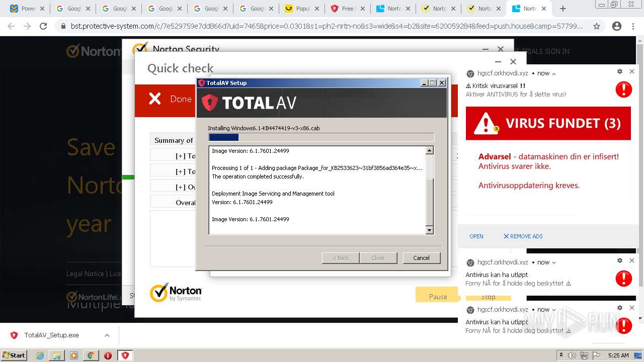
Task: Click the volume speaker tray icon
Action: pos(572,355)
